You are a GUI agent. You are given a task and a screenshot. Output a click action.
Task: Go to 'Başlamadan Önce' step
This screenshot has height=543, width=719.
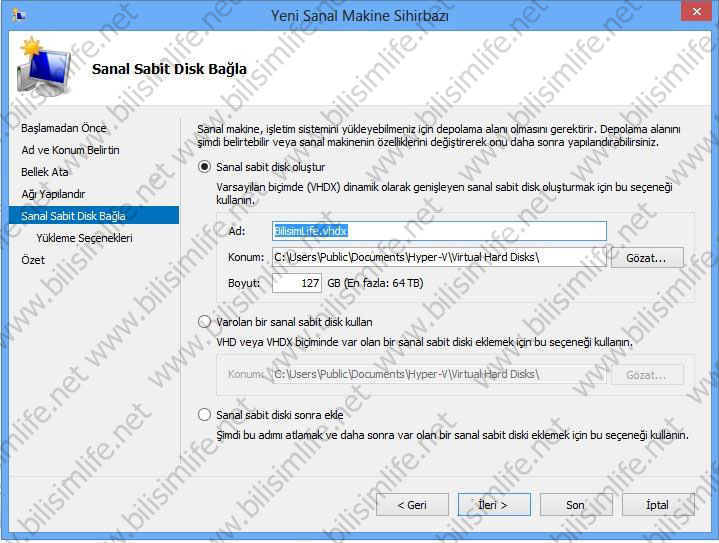point(63,128)
